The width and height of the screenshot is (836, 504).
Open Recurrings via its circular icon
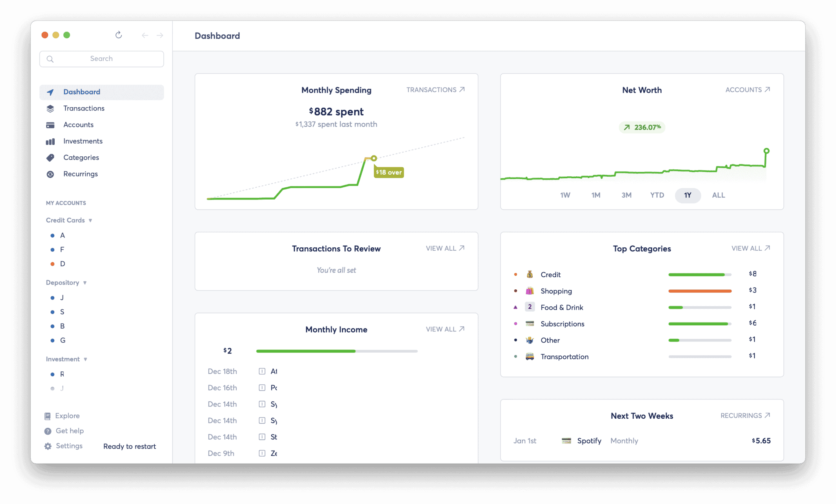pos(50,174)
